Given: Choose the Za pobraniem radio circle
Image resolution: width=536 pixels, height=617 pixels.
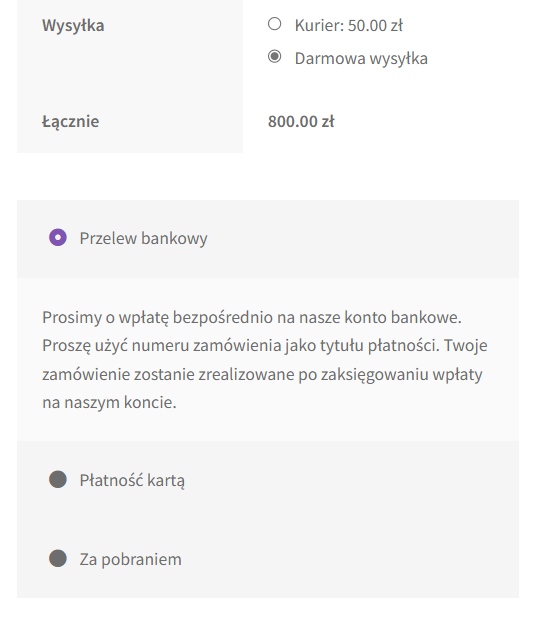Looking at the screenshot, I should 58,558.
